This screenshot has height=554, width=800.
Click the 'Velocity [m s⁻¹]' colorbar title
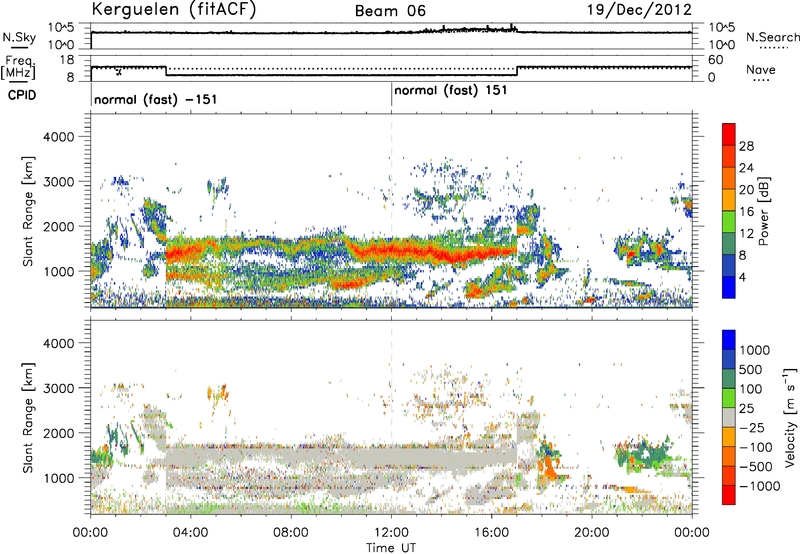[790, 417]
